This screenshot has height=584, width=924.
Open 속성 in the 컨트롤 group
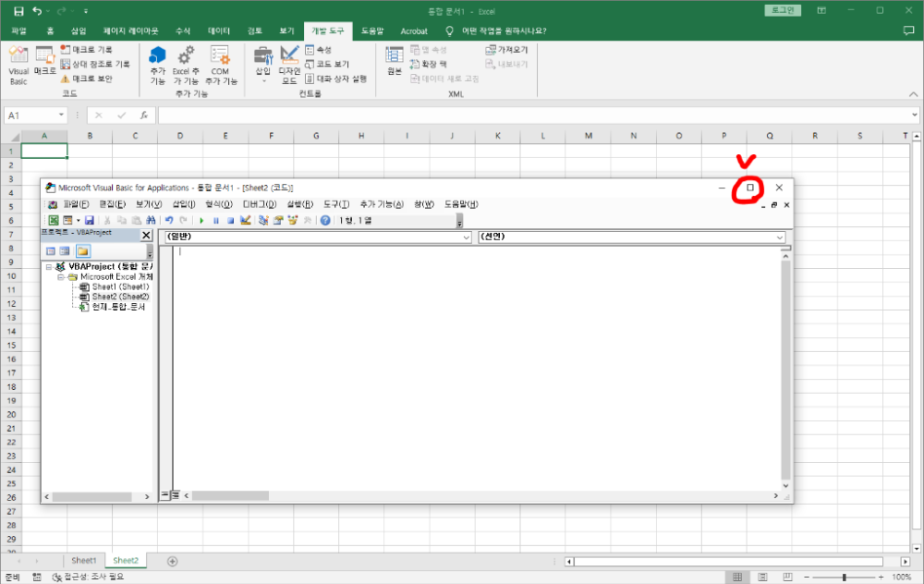click(x=318, y=50)
